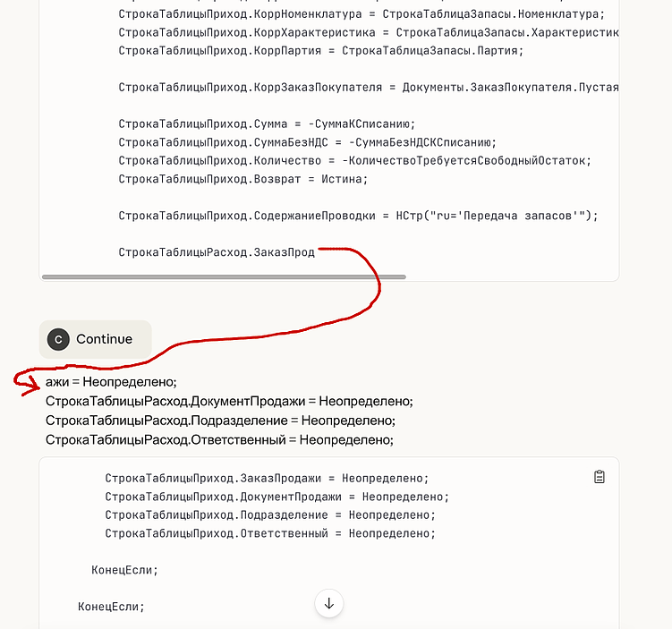Click the СтрокаТаблицыРасход.ДокументПродажи text line

(x=229, y=401)
